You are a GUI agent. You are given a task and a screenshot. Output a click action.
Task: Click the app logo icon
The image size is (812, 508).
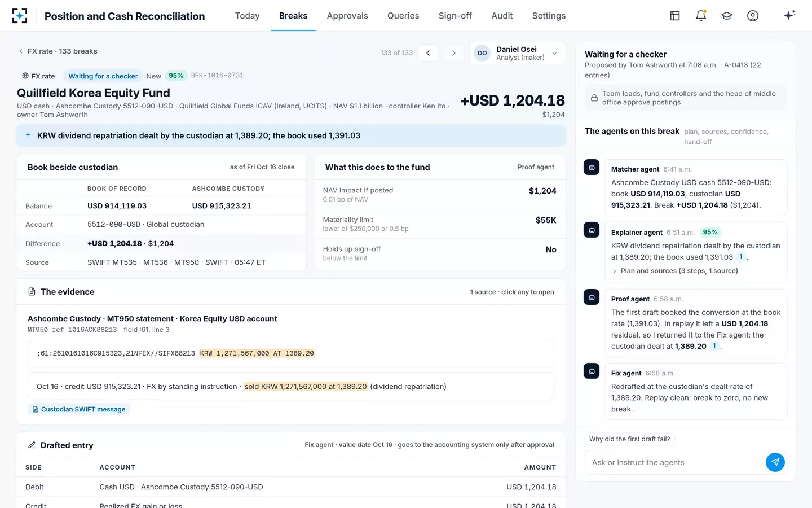point(20,16)
